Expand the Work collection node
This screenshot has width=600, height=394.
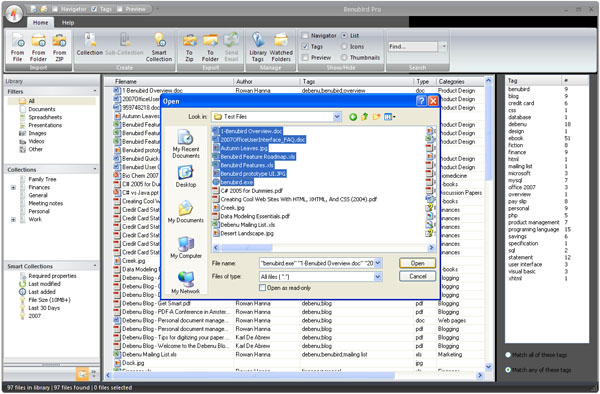[x=13, y=220]
